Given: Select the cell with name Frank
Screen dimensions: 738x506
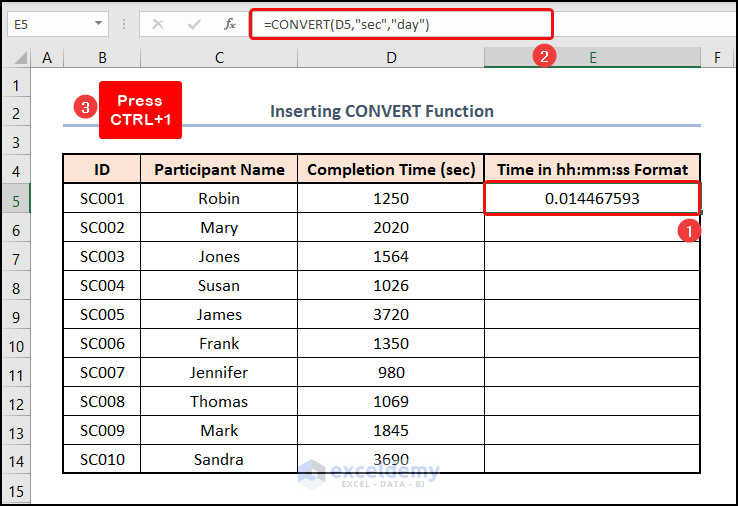Looking at the screenshot, I should point(219,343).
